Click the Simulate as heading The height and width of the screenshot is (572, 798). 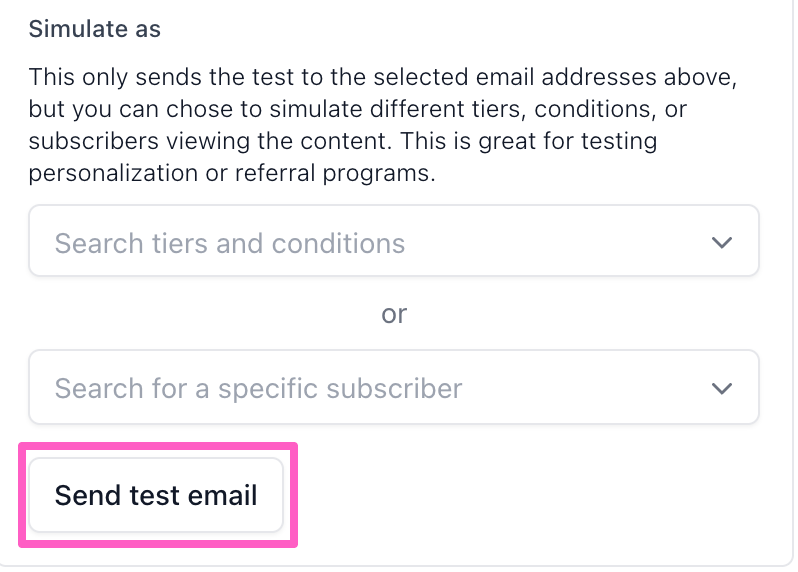tap(95, 29)
